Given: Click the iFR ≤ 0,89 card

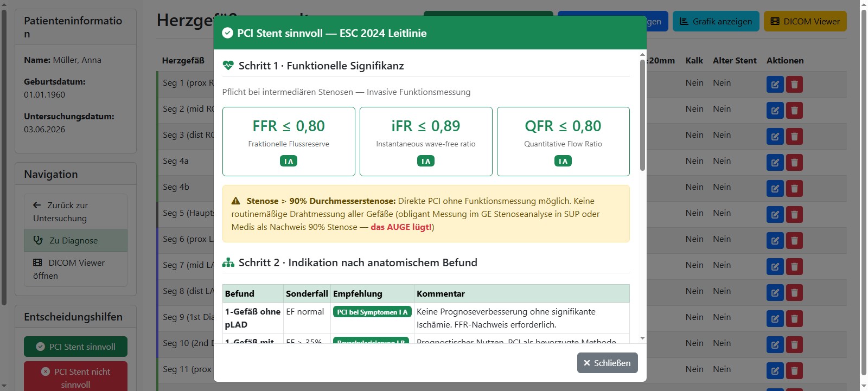Looking at the screenshot, I should pyautogui.click(x=426, y=142).
